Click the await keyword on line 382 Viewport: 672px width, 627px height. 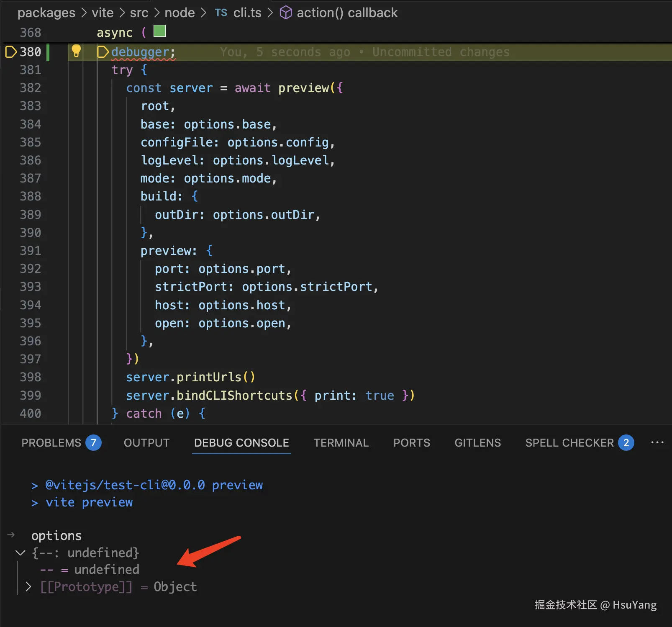[252, 88]
